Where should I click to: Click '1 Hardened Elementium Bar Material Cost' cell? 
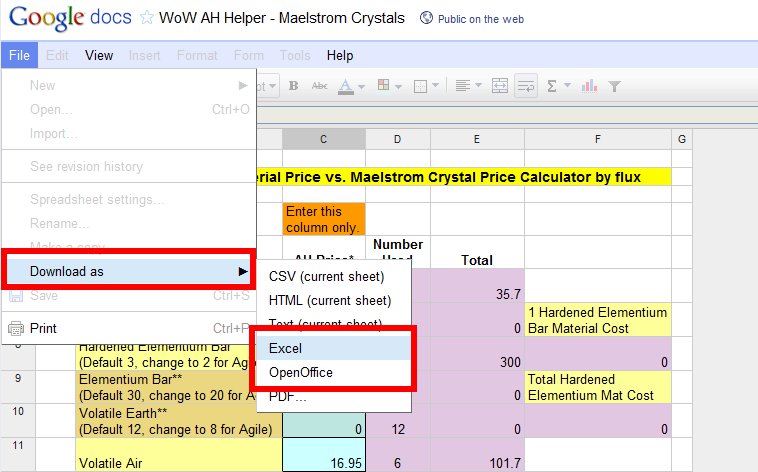598,320
